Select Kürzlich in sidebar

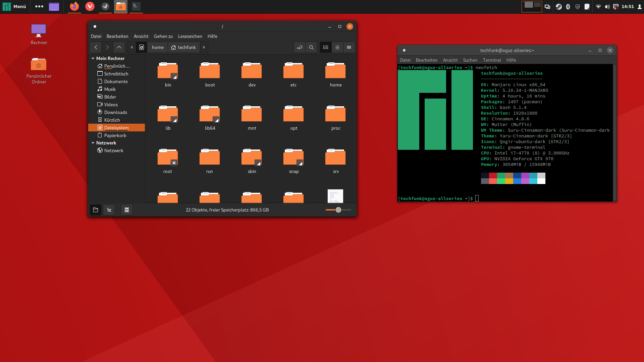pos(116,120)
